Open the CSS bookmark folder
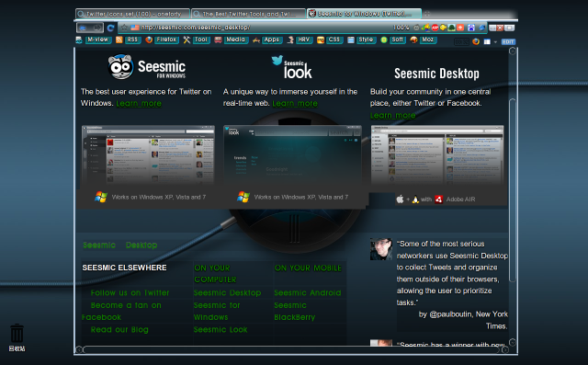This screenshot has height=365, width=588. (334, 40)
